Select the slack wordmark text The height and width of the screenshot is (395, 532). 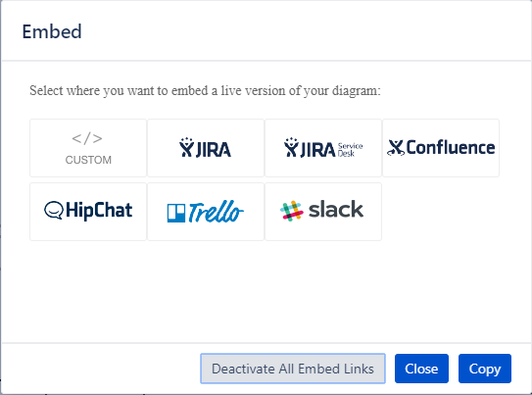pos(336,209)
